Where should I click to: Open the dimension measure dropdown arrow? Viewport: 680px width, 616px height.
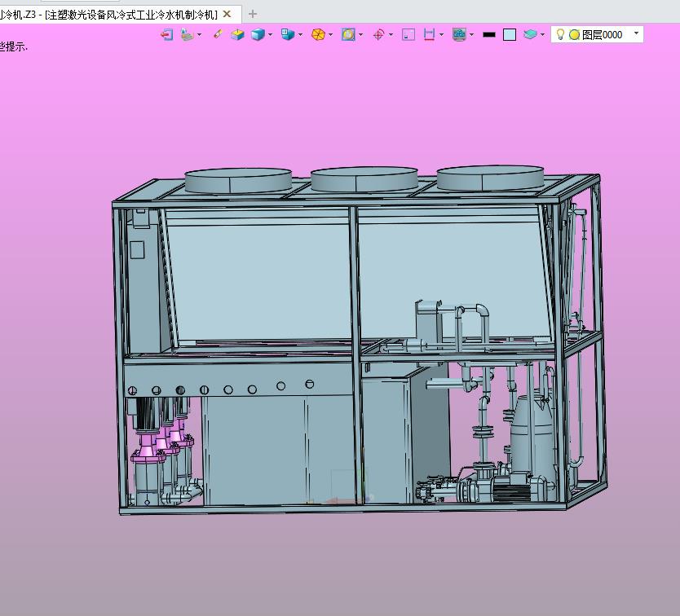tap(441, 35)
